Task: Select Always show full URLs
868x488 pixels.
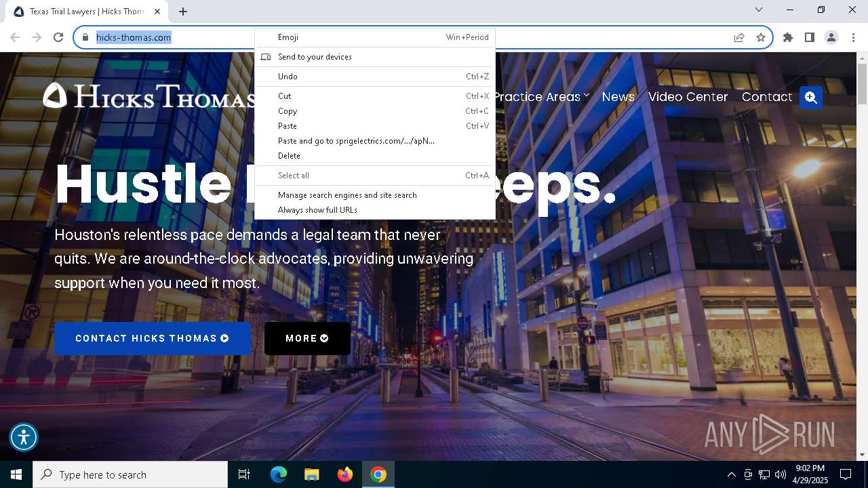Action: point(375,210)
